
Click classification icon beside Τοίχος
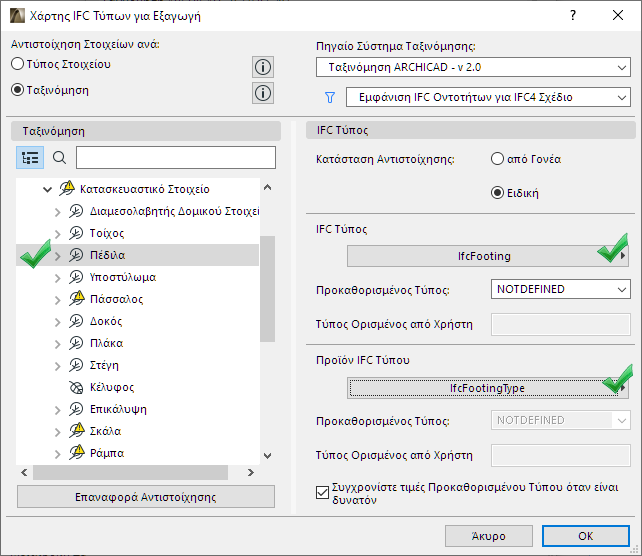point(76,233)
